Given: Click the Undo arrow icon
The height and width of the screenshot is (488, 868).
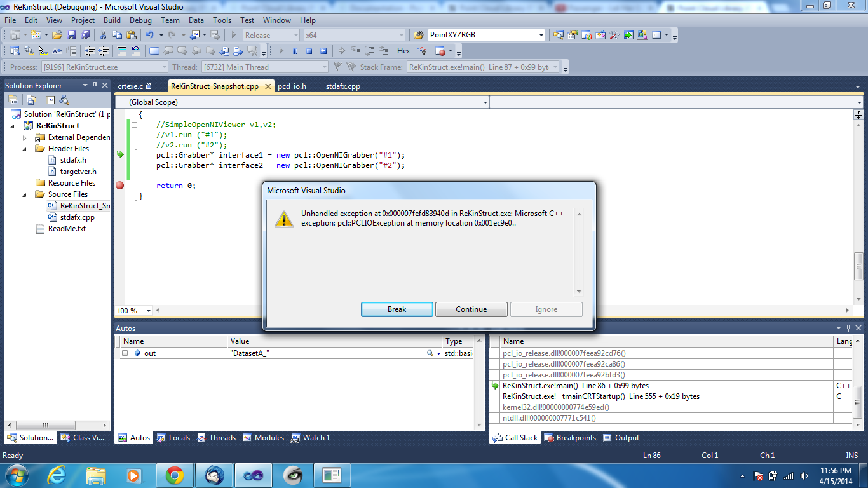Looking at the screenshot, I should point(149,35).
